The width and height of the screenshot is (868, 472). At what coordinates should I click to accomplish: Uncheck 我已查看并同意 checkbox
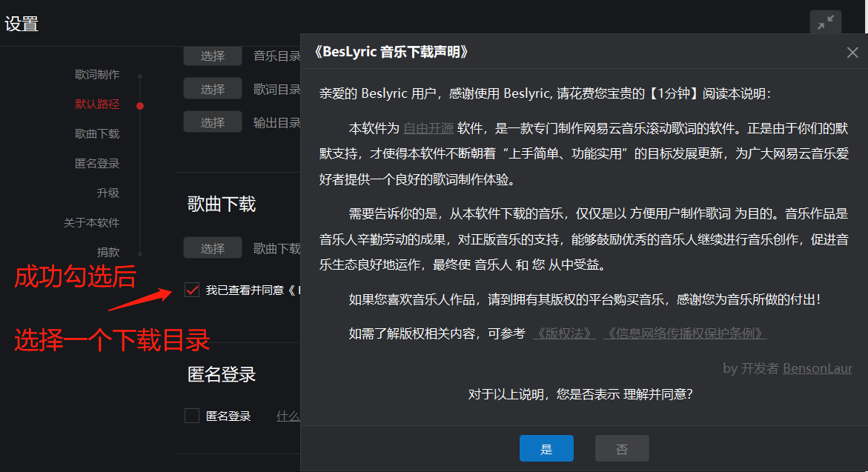click(x=192, y=290)
